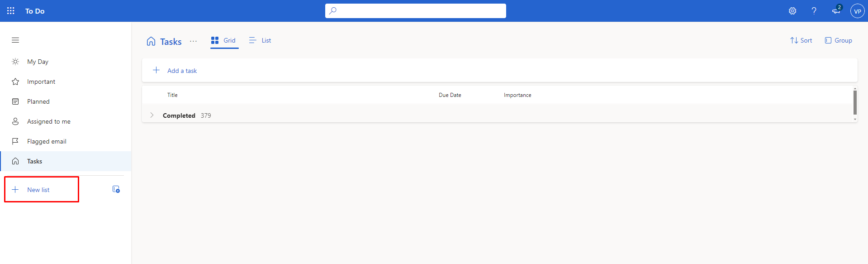Sort by Title column header
This screenshot has width=868, height=264.
point(172,95)
